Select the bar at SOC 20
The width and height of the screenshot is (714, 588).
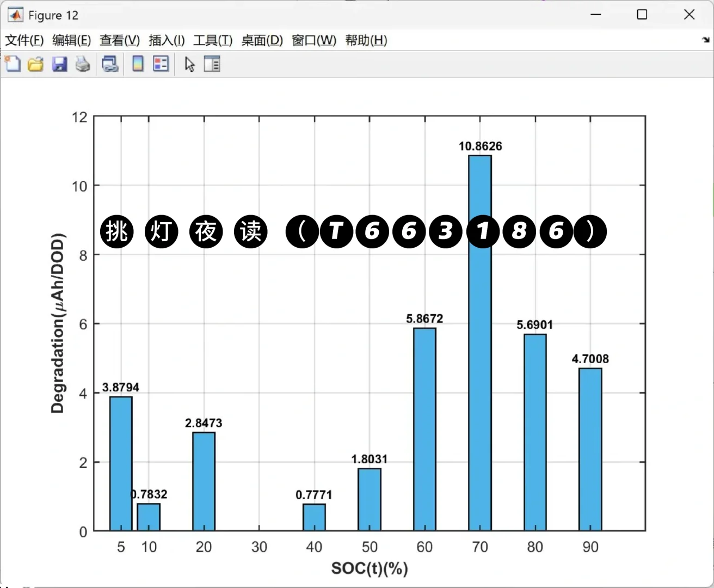(x=204, y=481)
